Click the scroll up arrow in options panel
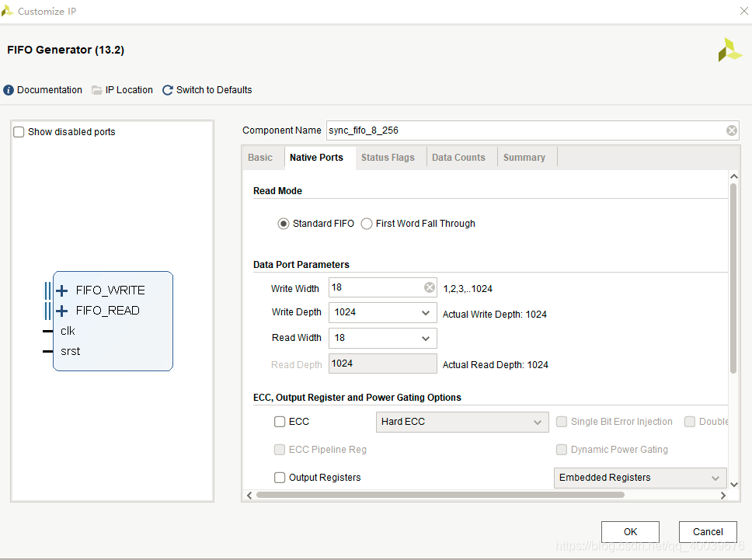Screen dimensions: 752x560 click(733, 176)
